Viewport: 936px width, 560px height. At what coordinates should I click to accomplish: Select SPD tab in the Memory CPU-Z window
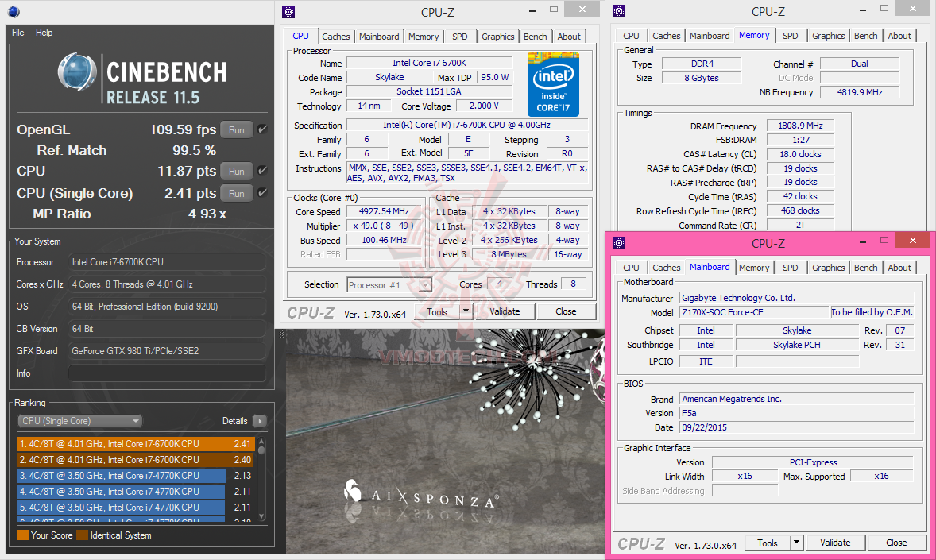(791, 36)
